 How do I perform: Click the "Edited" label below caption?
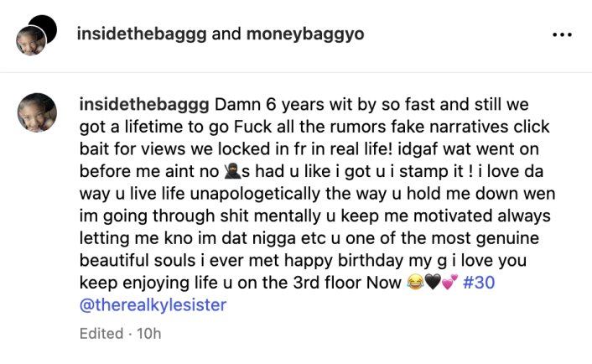(x=100, y=333)
